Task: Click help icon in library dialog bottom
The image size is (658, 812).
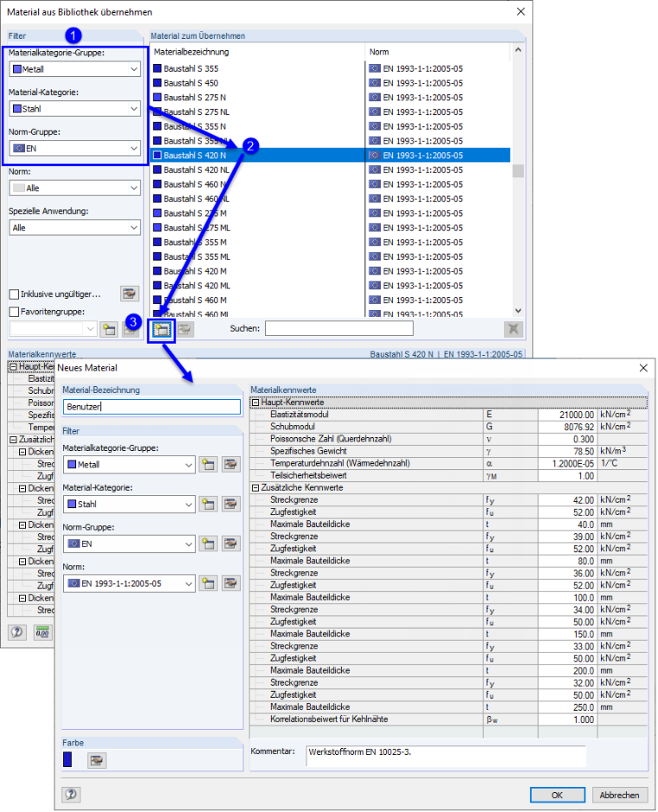Action: click(x=17, y=632)
